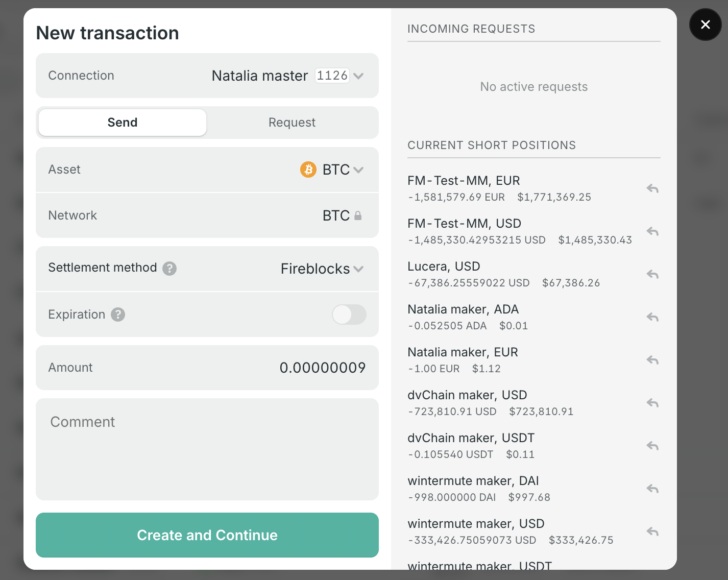Click into the Comment text area
Image resolution: width=728 pixels, height=580 pixels.
[x=207, y=449]
